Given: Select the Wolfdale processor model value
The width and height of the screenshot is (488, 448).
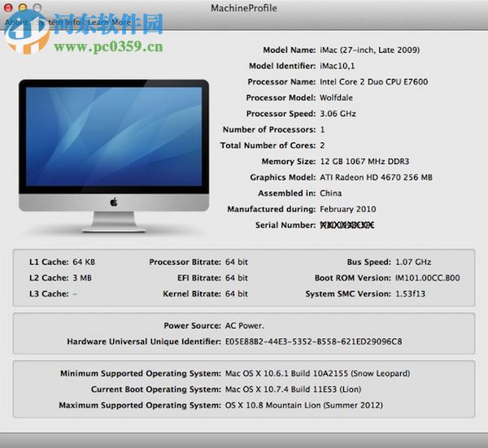Looking at the screenshot, I should point(336,98).
